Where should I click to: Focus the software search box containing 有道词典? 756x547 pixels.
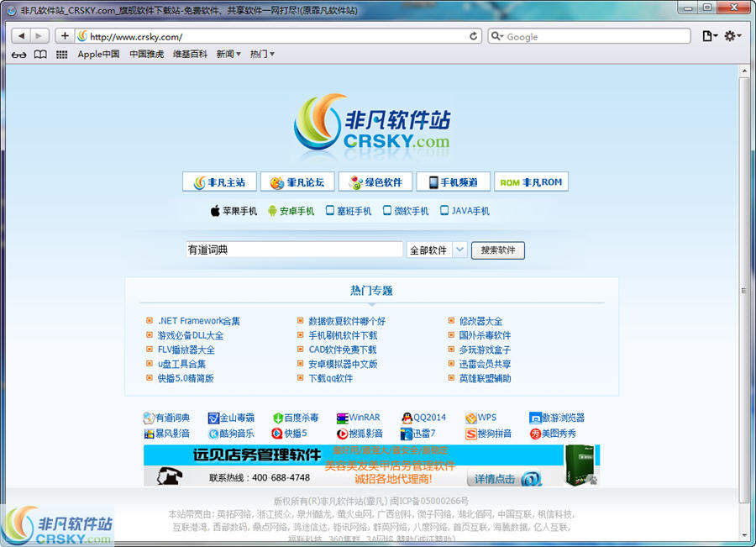coord(294,250)
